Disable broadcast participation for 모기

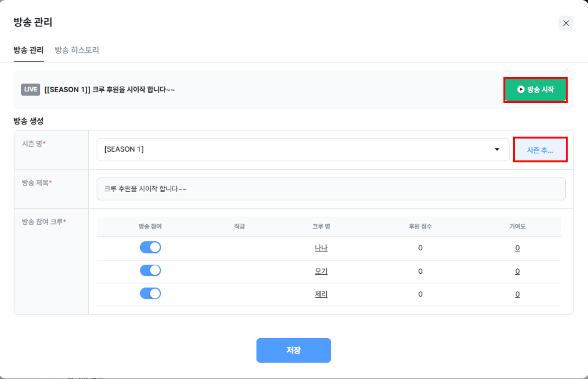(150, 270)
